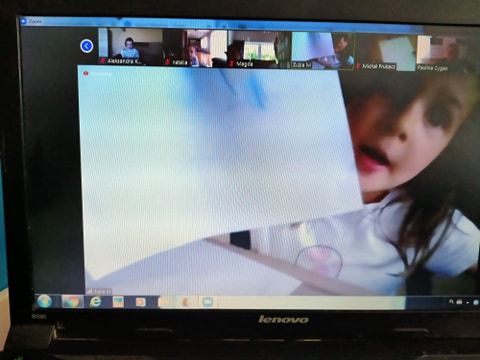Click the red recording indicator
Screen dimensions: 480x360
click(86, 73)
